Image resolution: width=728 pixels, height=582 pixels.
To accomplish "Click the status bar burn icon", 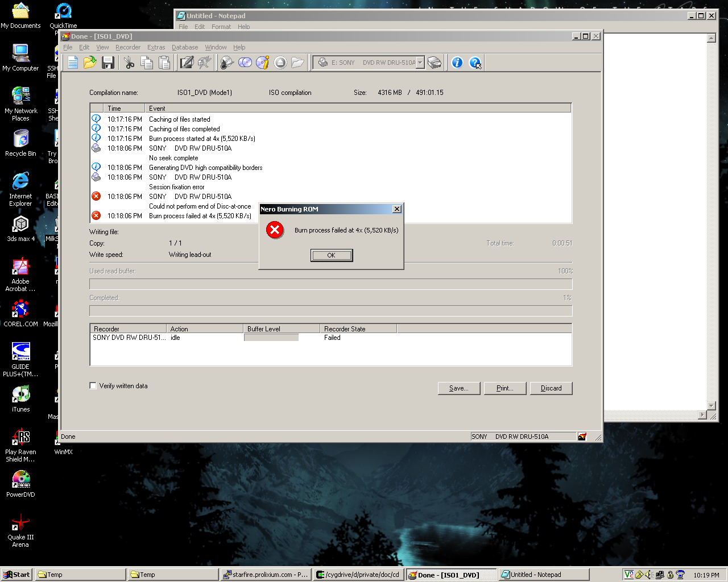I will click(582, 436).
